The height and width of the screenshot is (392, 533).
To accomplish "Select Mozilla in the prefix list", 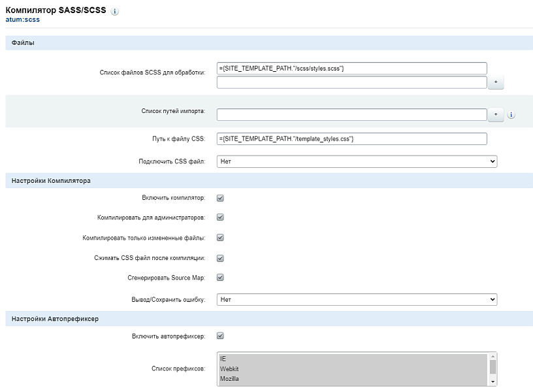I will click(353, 378).
